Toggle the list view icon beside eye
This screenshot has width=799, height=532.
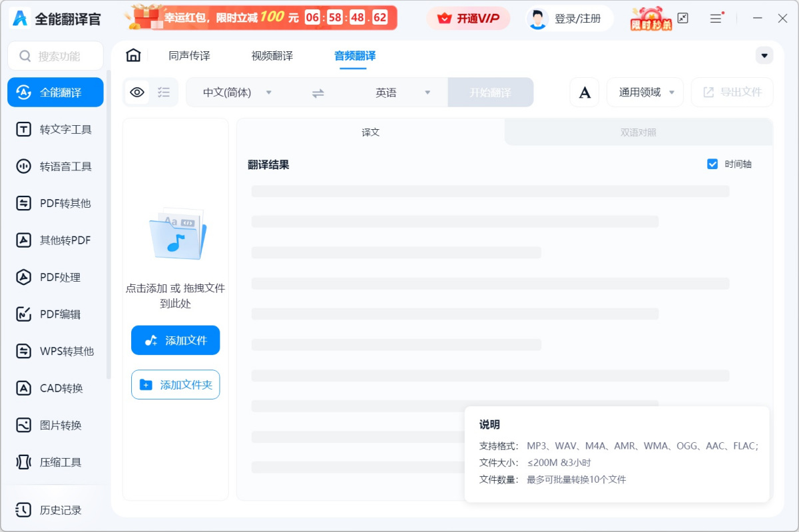[163, 92]
